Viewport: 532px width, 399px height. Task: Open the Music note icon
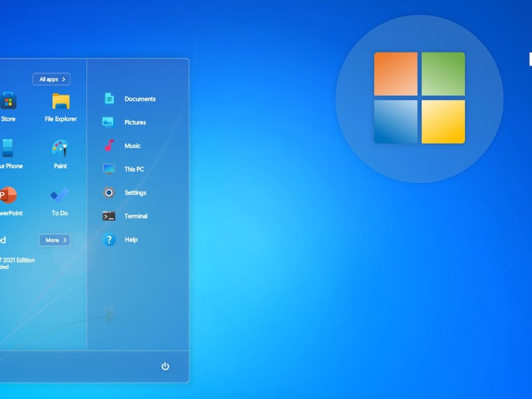pyautogui.click(x=109, y=145)
